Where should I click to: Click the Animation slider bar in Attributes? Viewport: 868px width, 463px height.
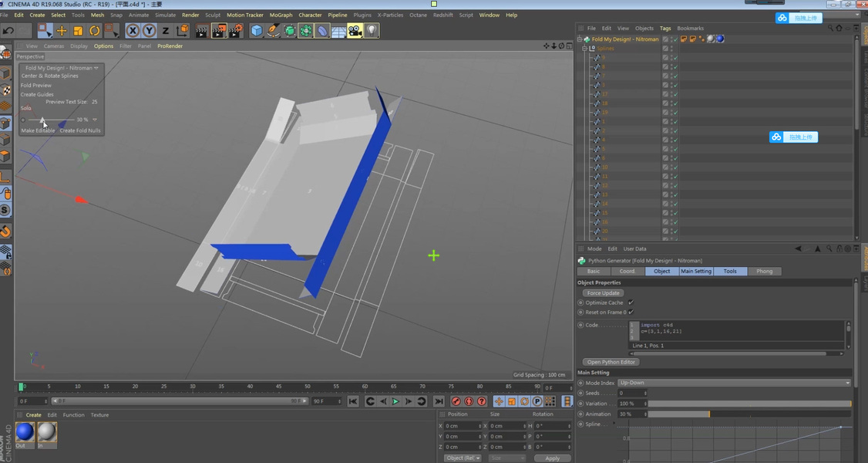749,414
